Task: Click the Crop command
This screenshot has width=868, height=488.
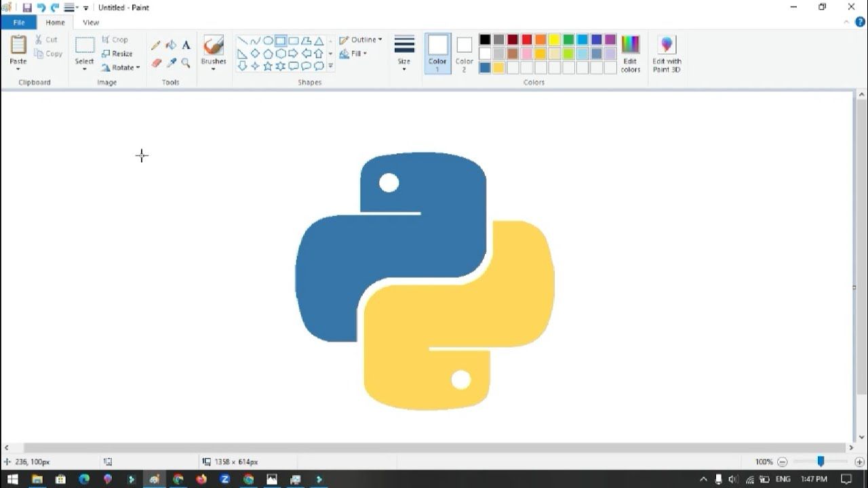Action: (x=117, y=39)
